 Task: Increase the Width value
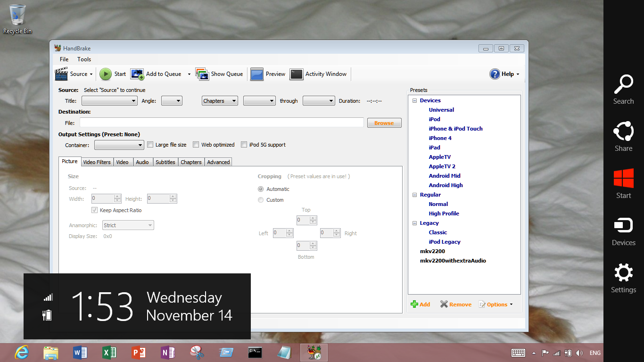click(x=116, y=196)
